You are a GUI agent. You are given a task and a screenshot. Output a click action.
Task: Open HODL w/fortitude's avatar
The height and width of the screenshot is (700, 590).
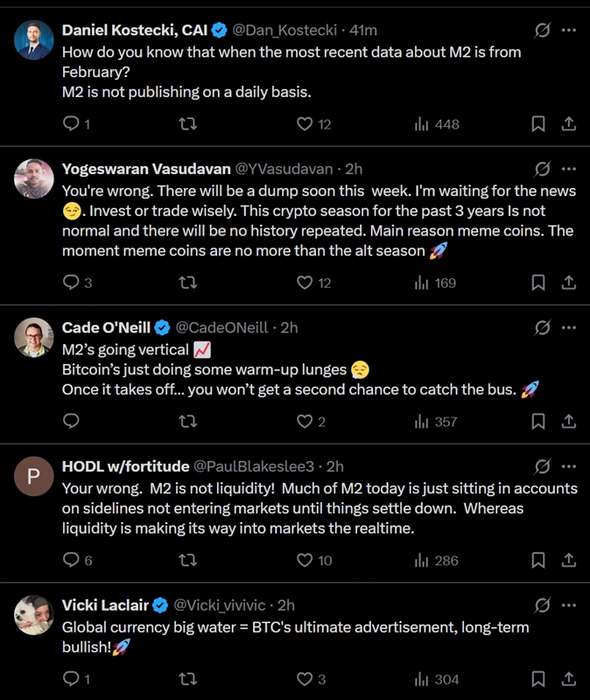pyautogui.click(x=34, y=477)
